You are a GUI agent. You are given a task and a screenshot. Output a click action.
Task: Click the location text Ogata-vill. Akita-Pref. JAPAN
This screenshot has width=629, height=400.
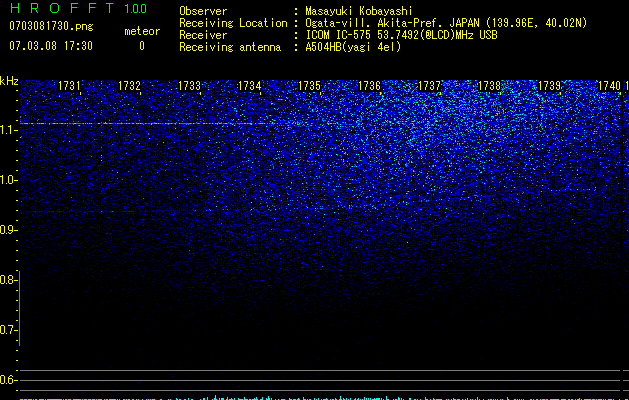click(392, 23)
